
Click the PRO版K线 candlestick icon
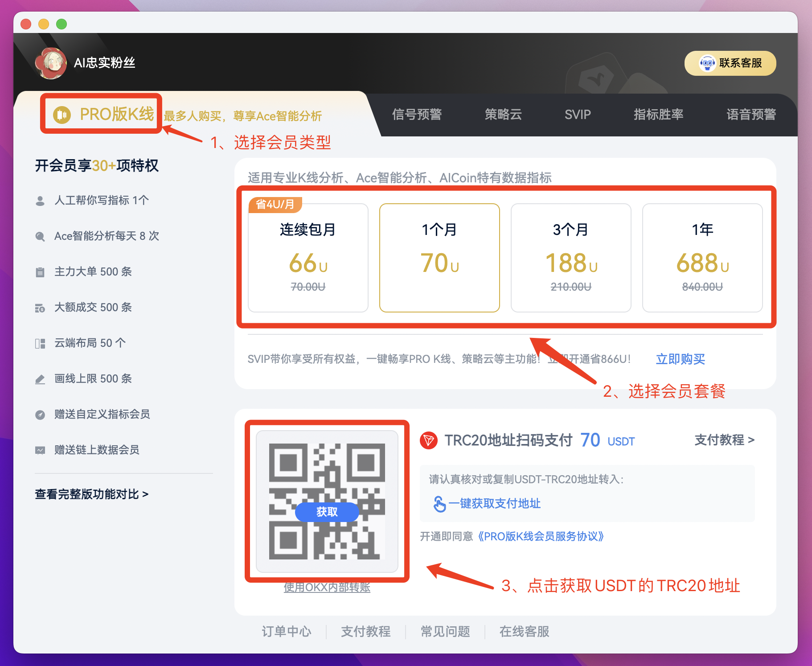click(62, 115)
